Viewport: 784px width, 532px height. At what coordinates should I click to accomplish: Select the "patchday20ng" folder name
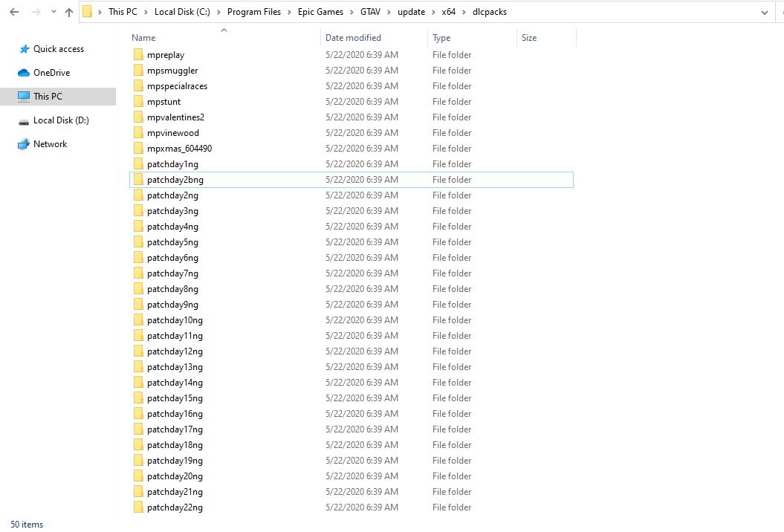pos(175,476)
